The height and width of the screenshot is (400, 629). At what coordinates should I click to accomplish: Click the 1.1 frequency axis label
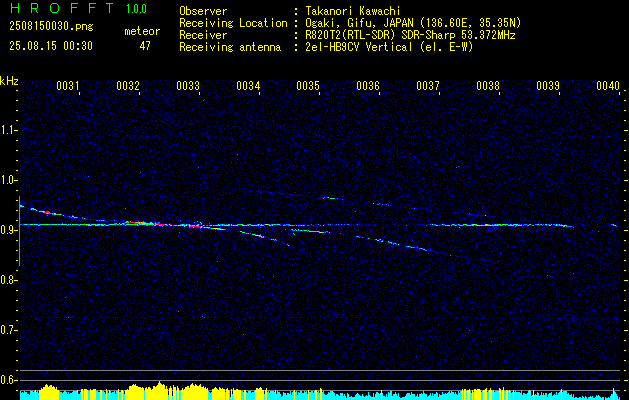[8, 130]
